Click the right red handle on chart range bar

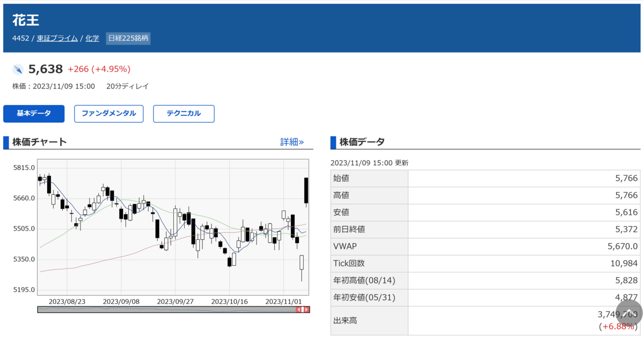306,310
